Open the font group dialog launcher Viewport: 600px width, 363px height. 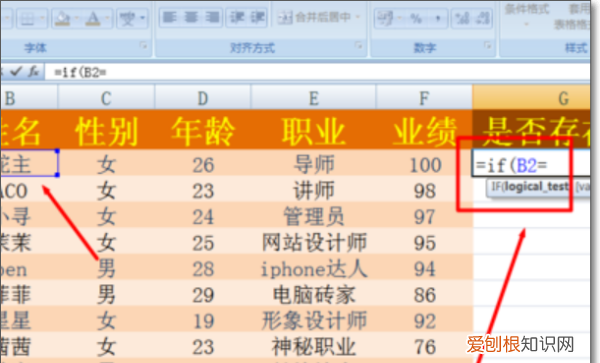pos(143,46)
